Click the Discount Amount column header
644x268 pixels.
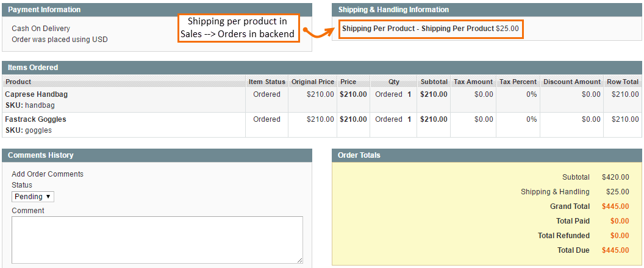pos(571,82)
